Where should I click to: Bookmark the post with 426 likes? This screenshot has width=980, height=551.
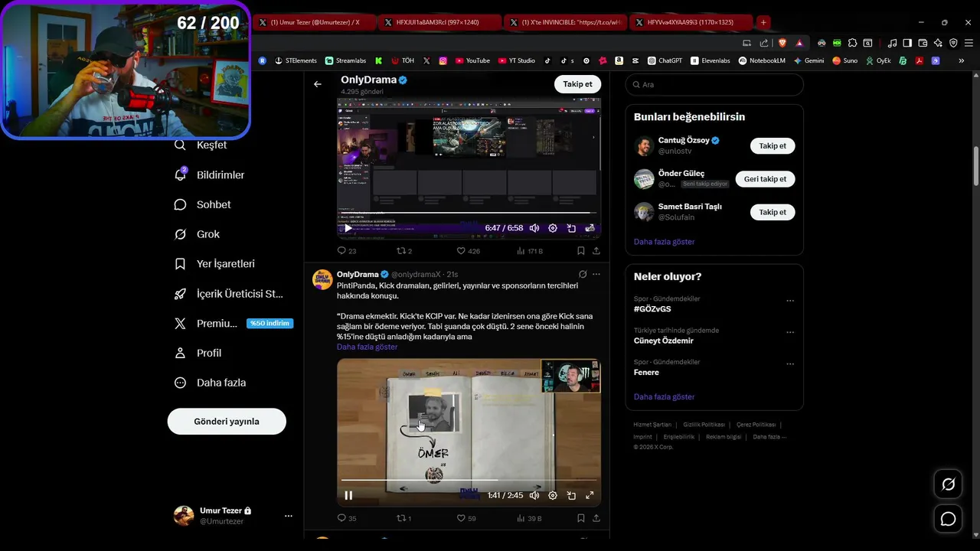coord(581,250)
